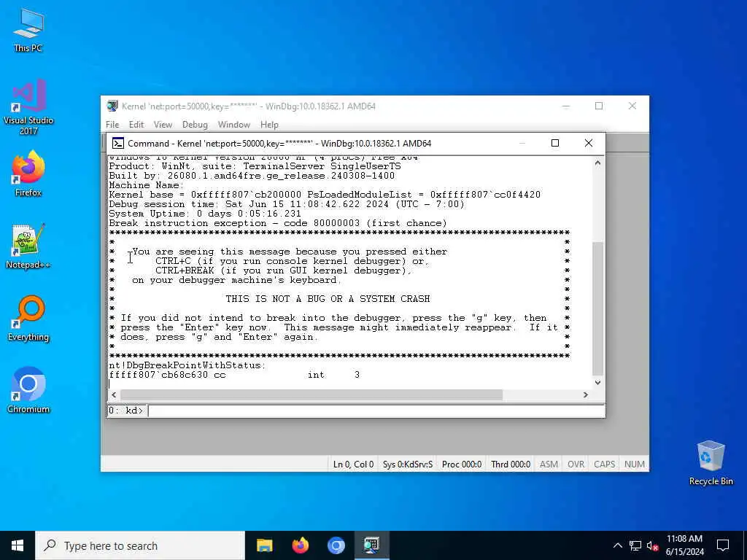Click the 'THIS IS NOT A BUG' message line
This screenshot has height=560, width=747.
pos(328,298)
